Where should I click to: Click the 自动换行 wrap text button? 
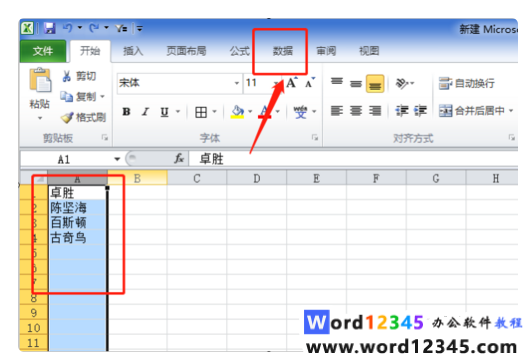(x=467, y=83)
